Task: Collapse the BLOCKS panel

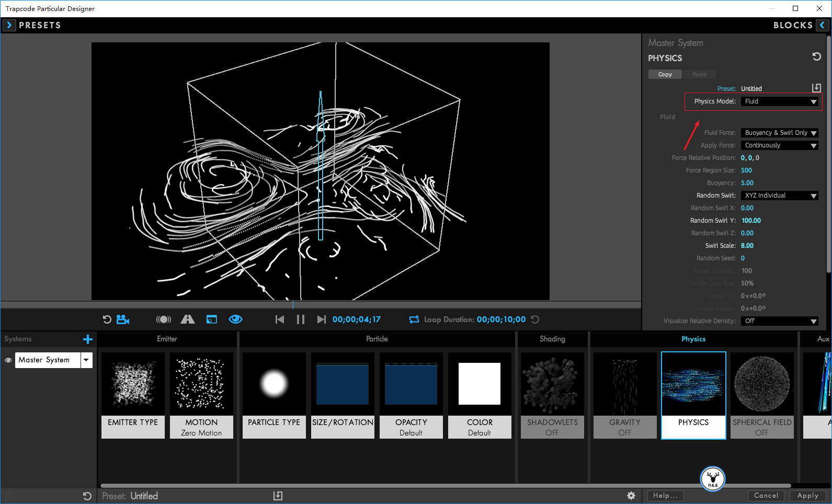Action: coord(823,25)
